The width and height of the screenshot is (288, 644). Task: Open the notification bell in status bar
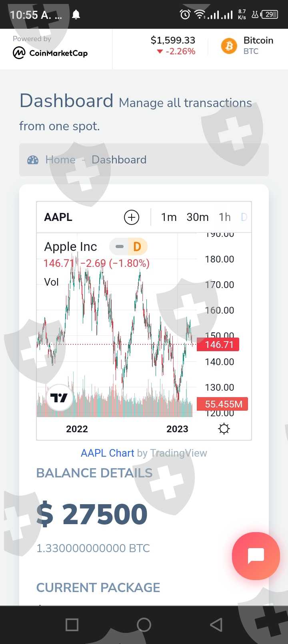76,15
